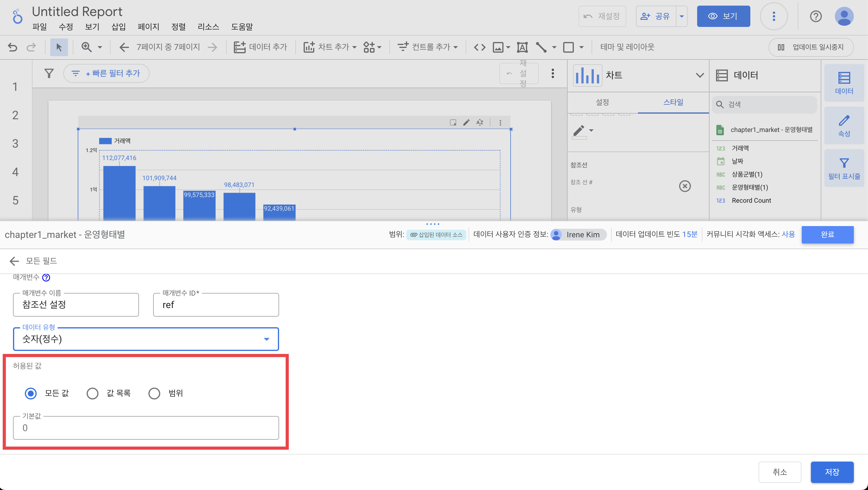
Task: Select the 값 목록 radio button
Action: pyautogui.click(x=92, y=393)
